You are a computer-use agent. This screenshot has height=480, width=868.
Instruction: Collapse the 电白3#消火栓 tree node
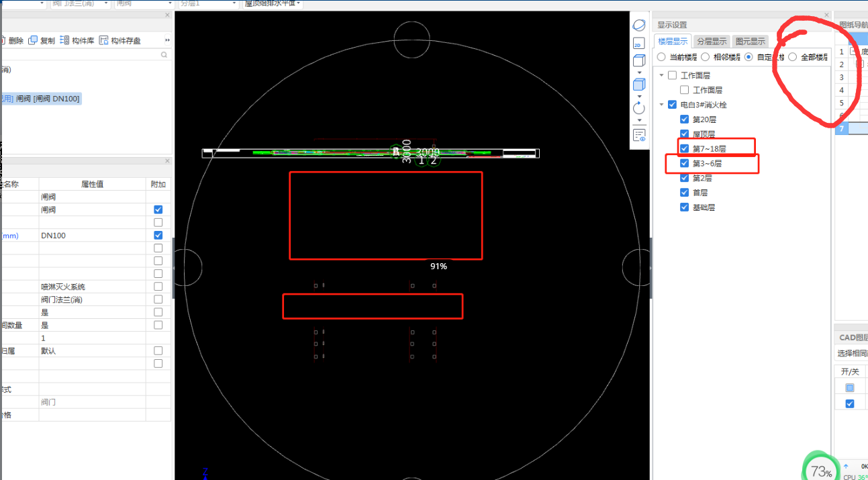pyautogui.click(x=662, y=105)
